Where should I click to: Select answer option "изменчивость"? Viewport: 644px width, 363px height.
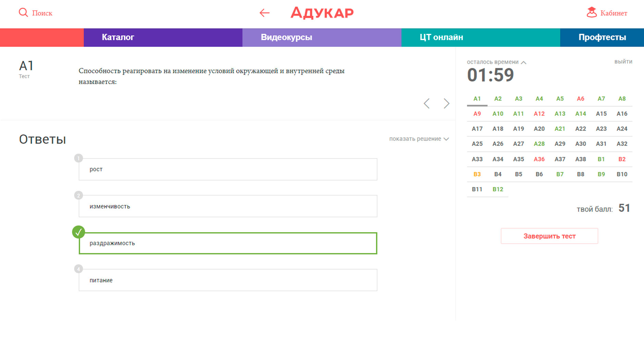pos(228,206)
